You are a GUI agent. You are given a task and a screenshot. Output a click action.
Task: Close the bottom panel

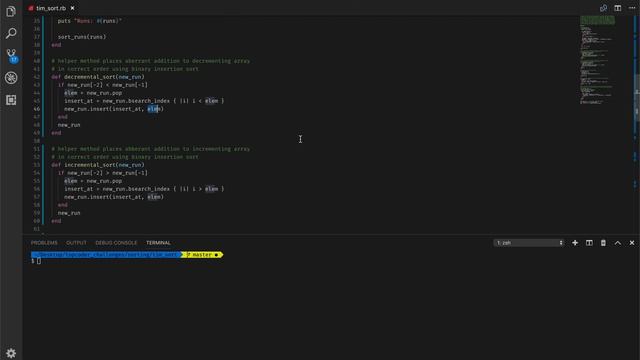pyautogui.click(x=632, y=243)
